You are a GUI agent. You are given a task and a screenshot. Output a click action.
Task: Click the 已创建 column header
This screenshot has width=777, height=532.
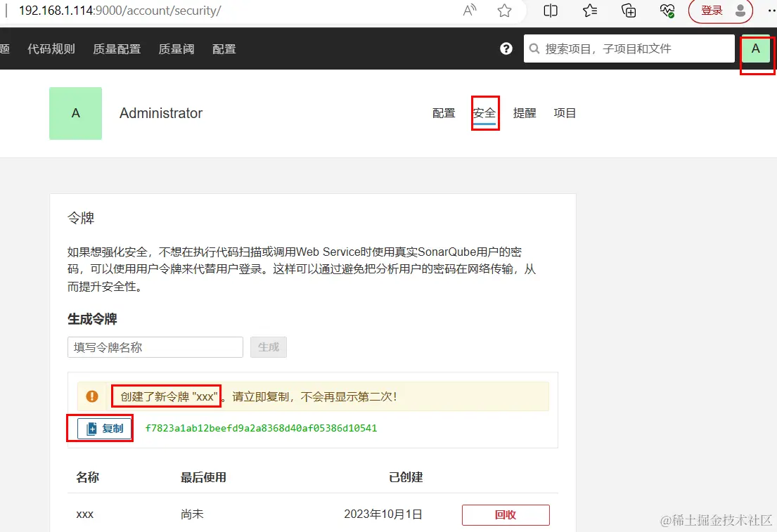click(406, 477)
